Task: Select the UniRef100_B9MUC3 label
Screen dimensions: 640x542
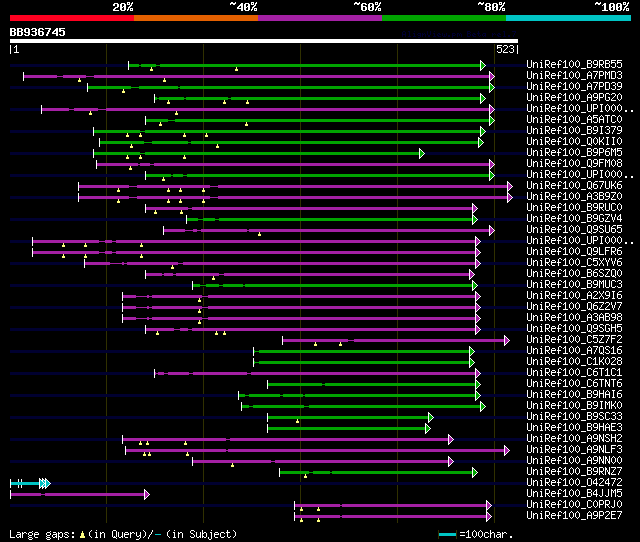Action: (x=574, y=285)
